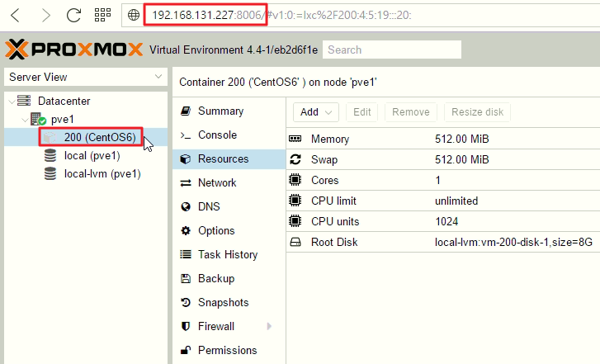Screen dimensions: 600x364
Task: Click the pve1 node icon
Action: click(x=38, y=119)
